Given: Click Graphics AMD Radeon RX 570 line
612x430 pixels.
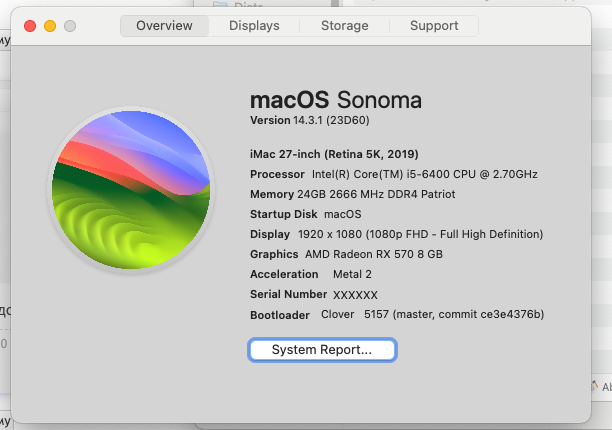Looking at the screenshot, I should (346, 254).
